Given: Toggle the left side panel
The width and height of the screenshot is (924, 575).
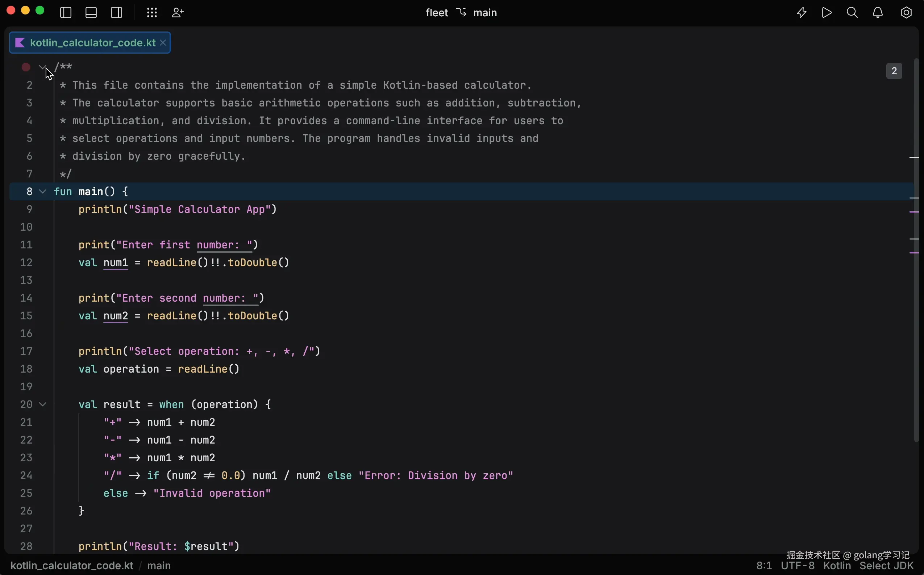Looking at the screenshot, I should pyautogui.click(x=66, y=13).
